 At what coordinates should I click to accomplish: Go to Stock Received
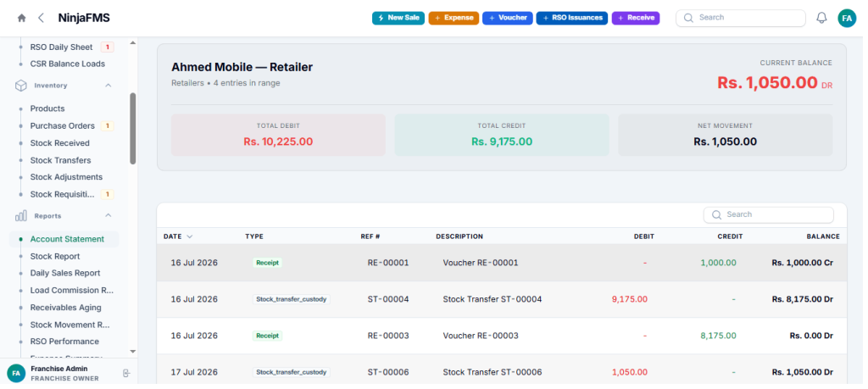point(60,142)
